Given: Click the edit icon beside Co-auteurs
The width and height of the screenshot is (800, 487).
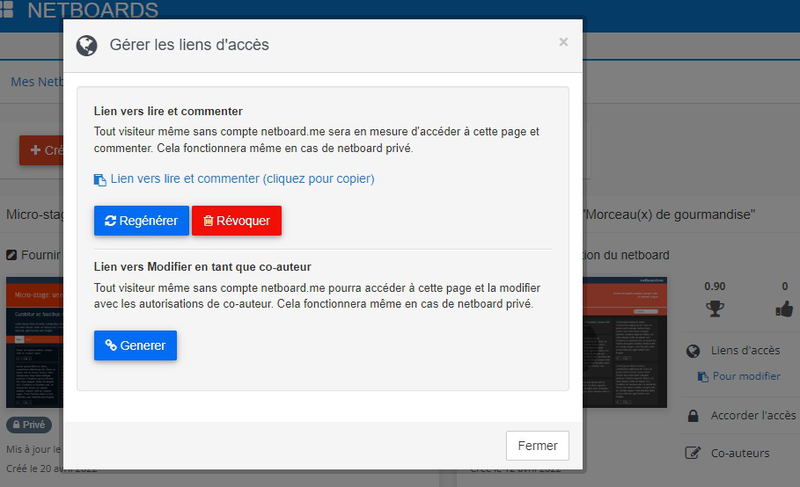Looking at the screenshot, I should [693, 453].
